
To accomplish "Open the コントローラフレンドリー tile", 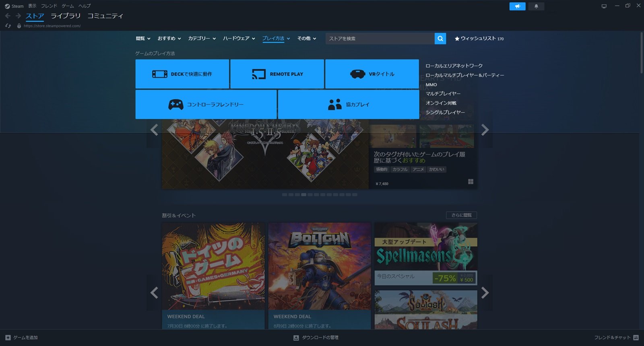I will point(206,105).
